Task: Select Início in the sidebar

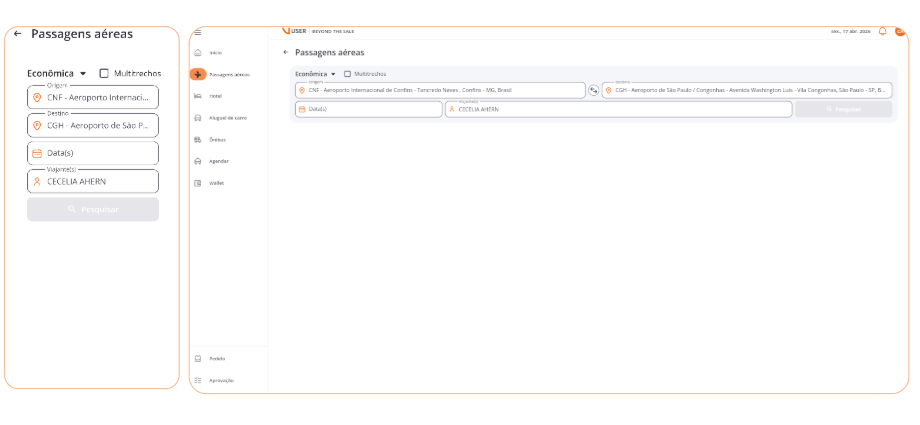Action: [215, 52]
